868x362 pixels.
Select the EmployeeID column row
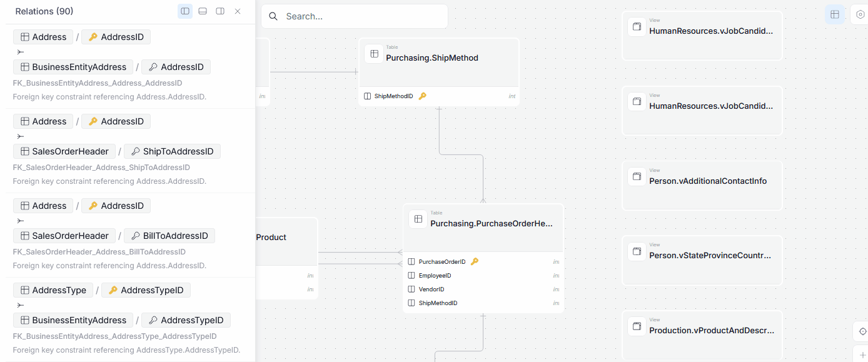483,276
